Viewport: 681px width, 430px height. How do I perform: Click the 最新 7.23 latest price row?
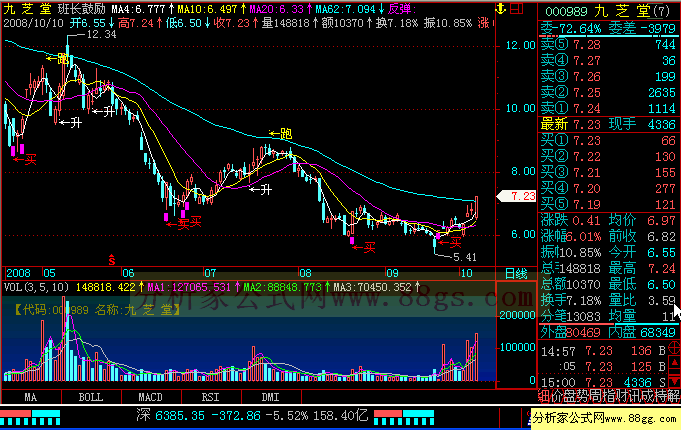(x=571, y=125)
